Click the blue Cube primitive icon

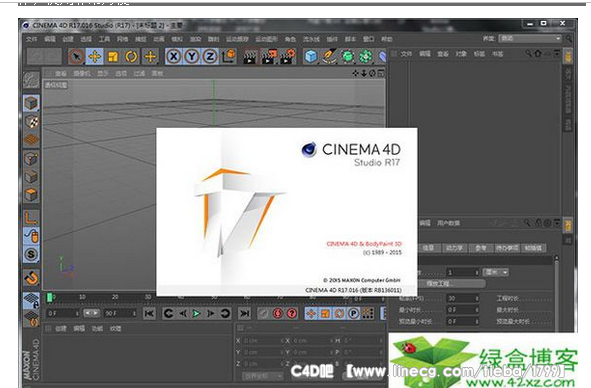311,57
